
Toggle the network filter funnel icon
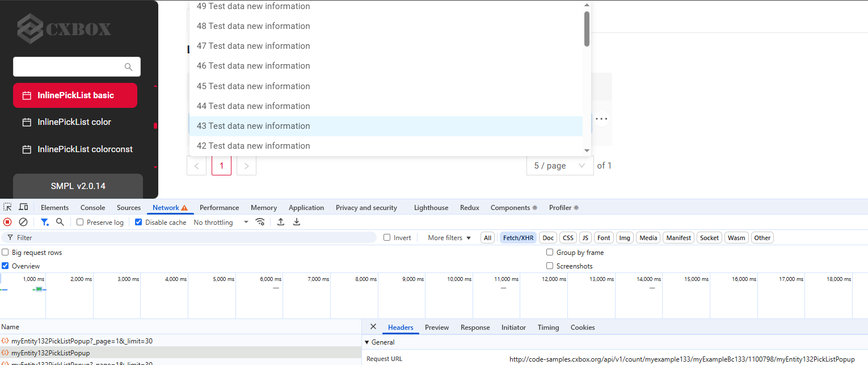click(x=44, y=222)
